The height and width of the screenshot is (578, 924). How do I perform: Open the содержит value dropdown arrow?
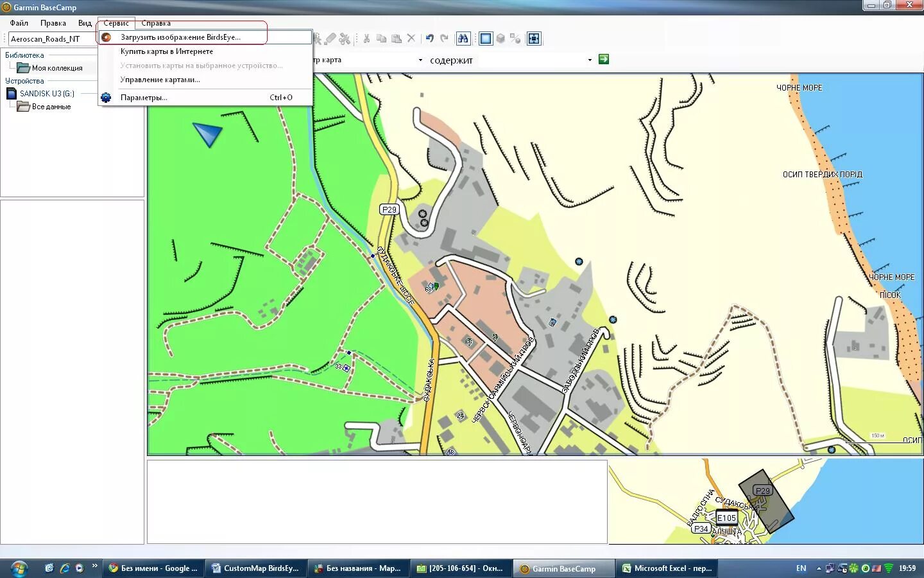(590, 60)
